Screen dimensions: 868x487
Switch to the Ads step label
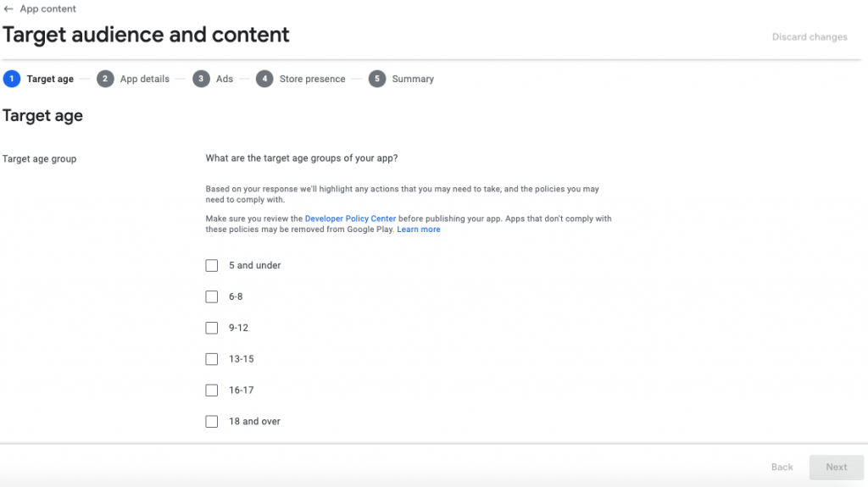(x=225, y=79)
